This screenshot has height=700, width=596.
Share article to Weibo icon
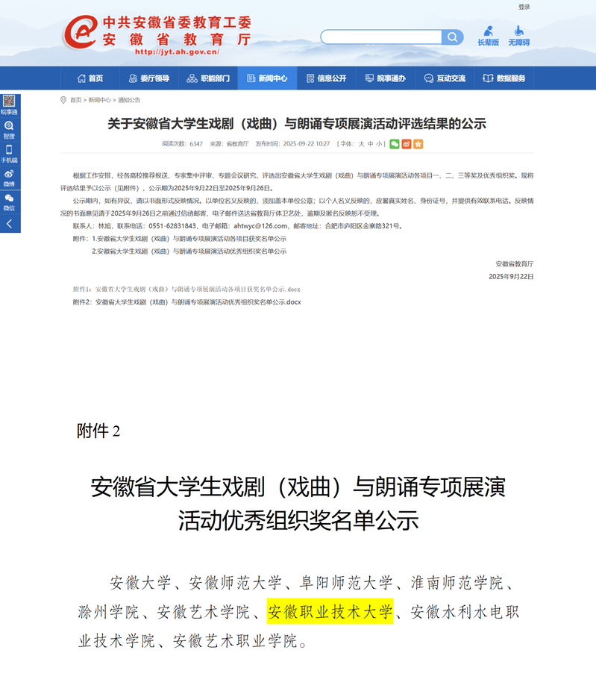click(x=407, y=144)
